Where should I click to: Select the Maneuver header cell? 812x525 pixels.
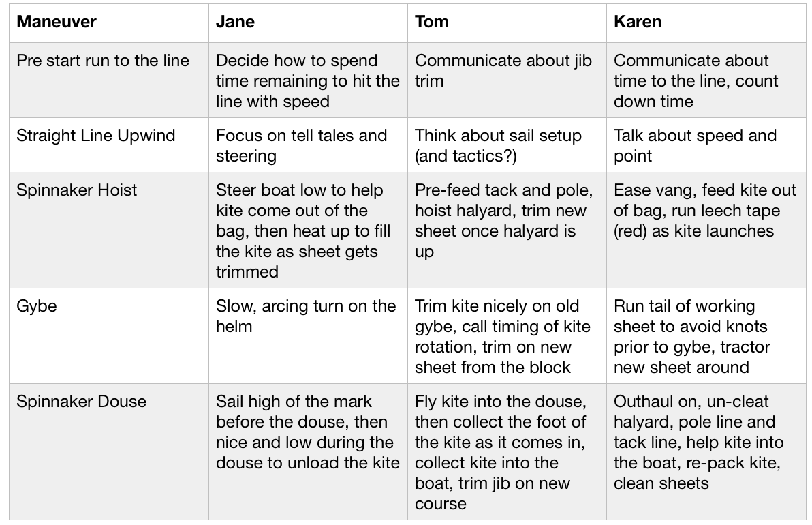[109, 22]
